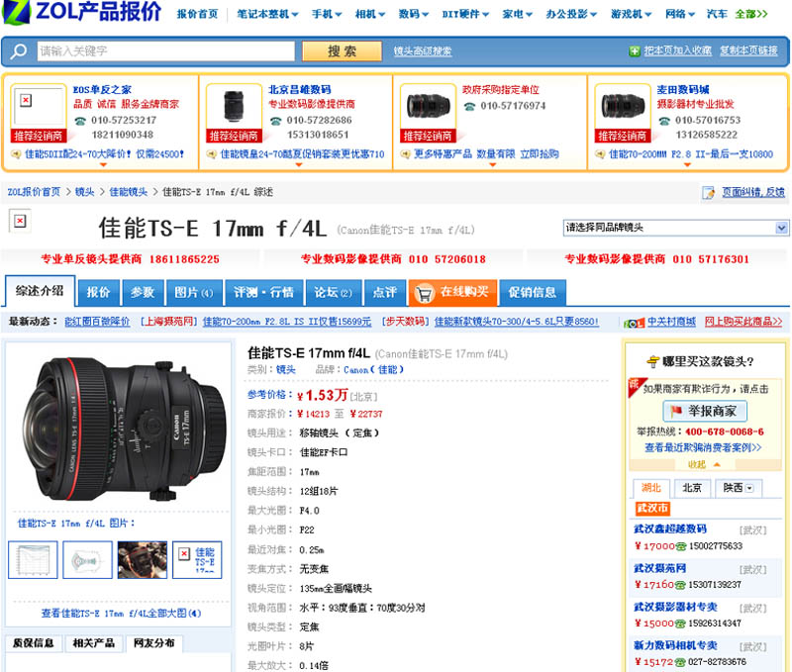Open the 点评 tab

tap(385, 293)
